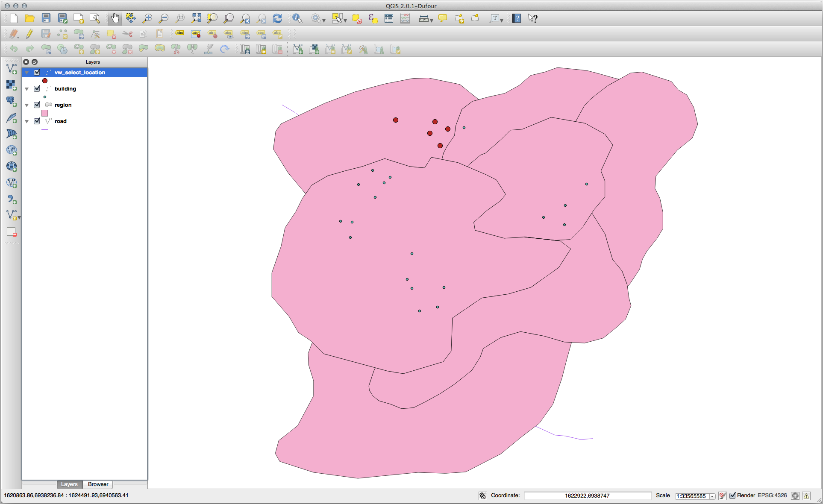Select the Pan Map tool
Image resolution: width=823 pixels, height=504 pixels.
pyautogui.click(x=115, y=18)
